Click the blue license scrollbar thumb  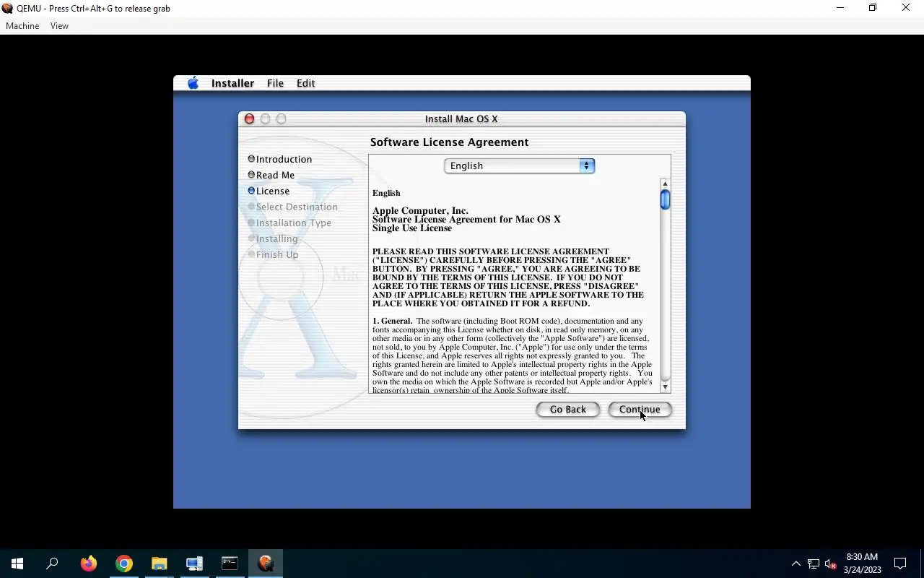point(665,199)
